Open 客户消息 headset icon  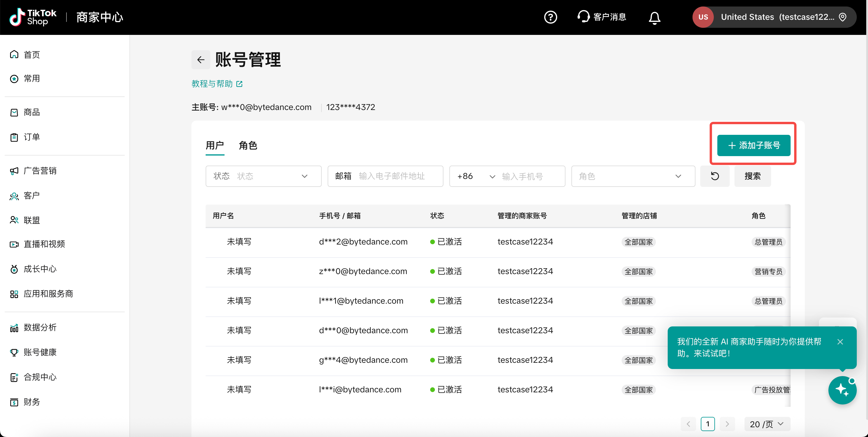[x=583, y=17]
